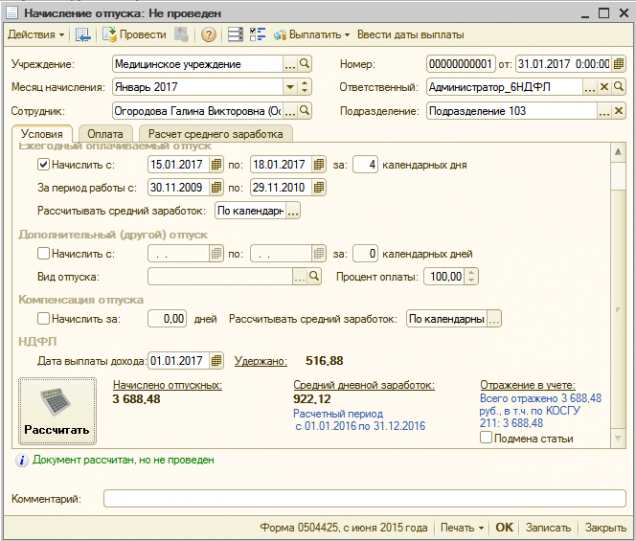Click the Записать button

(547, 527)
